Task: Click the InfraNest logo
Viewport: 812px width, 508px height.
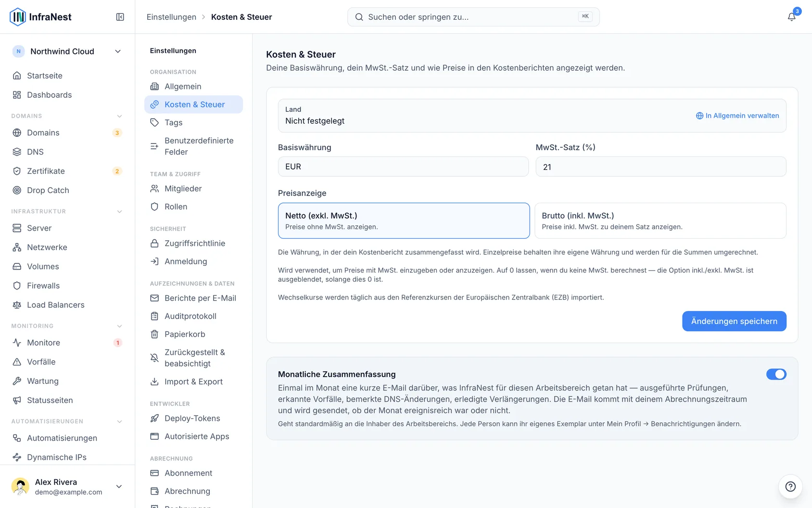Action: tap(40, 17)
